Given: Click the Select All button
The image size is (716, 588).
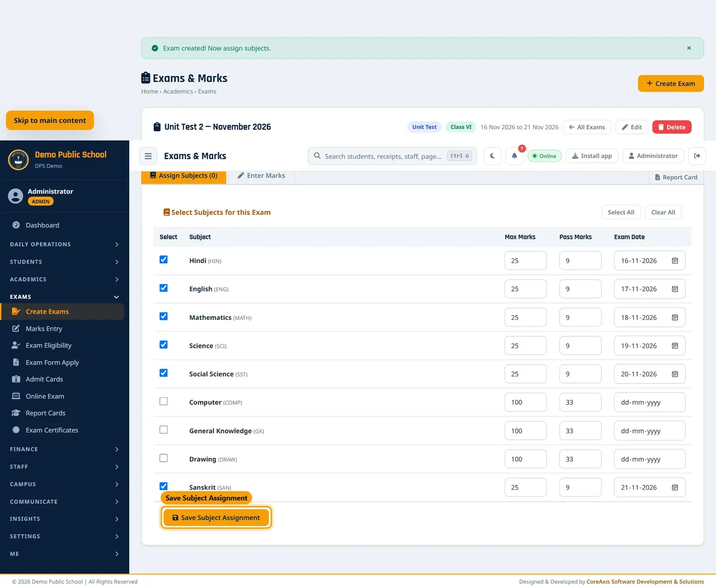Looking at the screenshot, I should (x=621, y=212).
